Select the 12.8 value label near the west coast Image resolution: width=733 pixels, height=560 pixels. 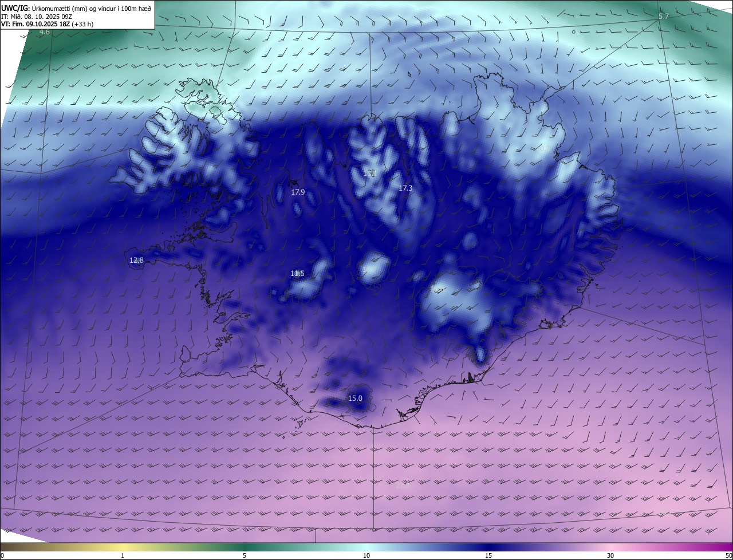point(136,261)
